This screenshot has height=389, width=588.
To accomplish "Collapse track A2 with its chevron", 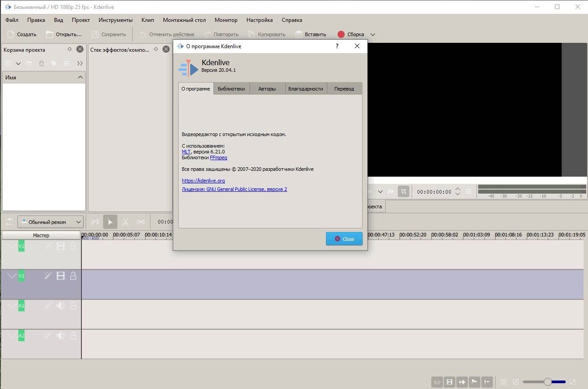I will 12,336.
